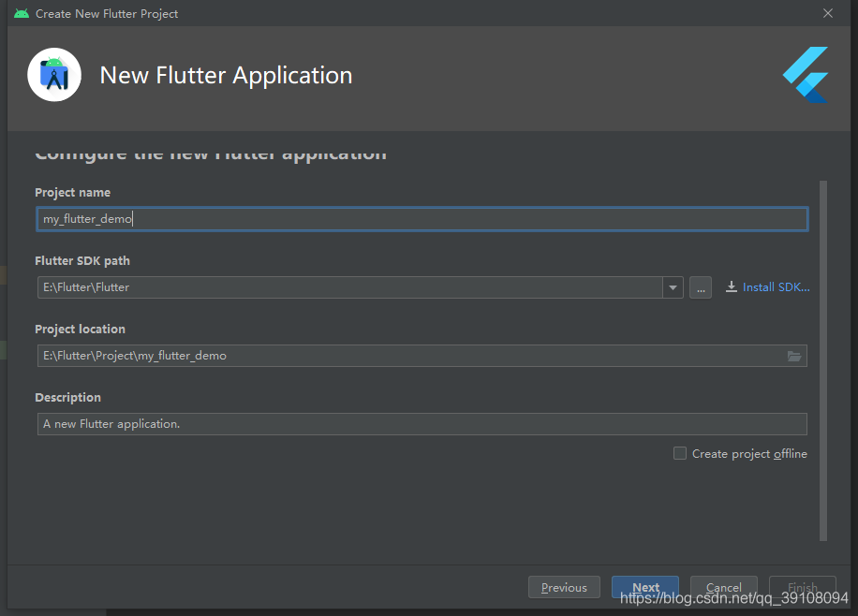Click the Flutter logo in the header
858x616 pixels.
pyautogui.click(x=805, y=75)
